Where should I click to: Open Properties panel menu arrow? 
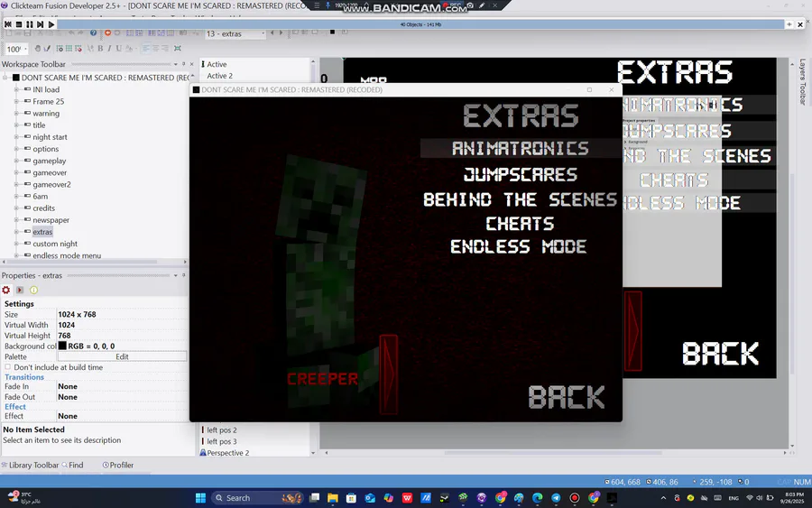pyautogui.click(x=176, y=275)
